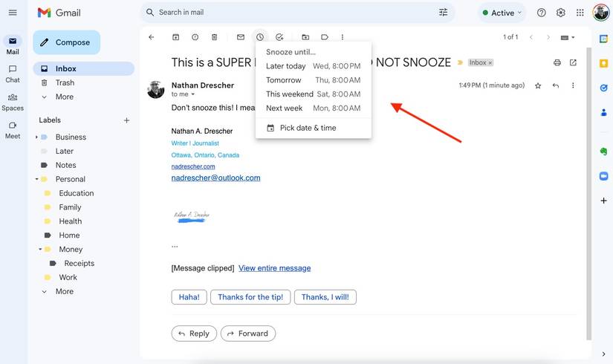Click the Move to folder icon
The image size is (613, 364).
(x=305, y=37)
